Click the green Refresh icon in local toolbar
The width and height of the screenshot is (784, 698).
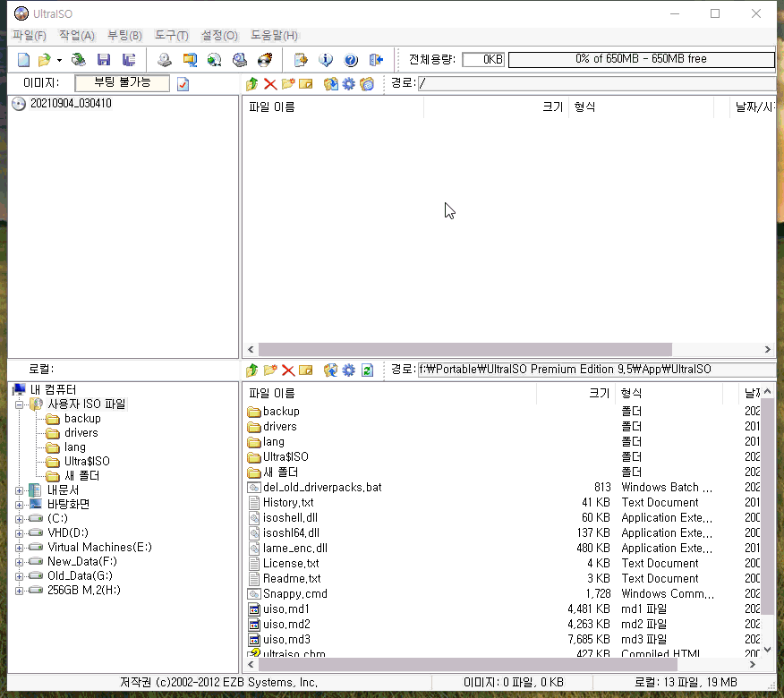pos(367,370)
